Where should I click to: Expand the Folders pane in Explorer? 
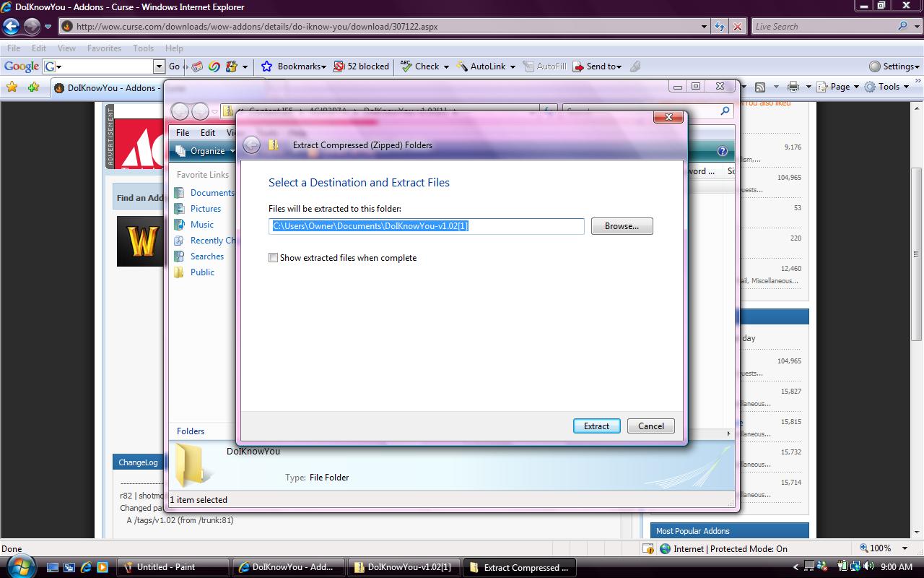point(191,431)
